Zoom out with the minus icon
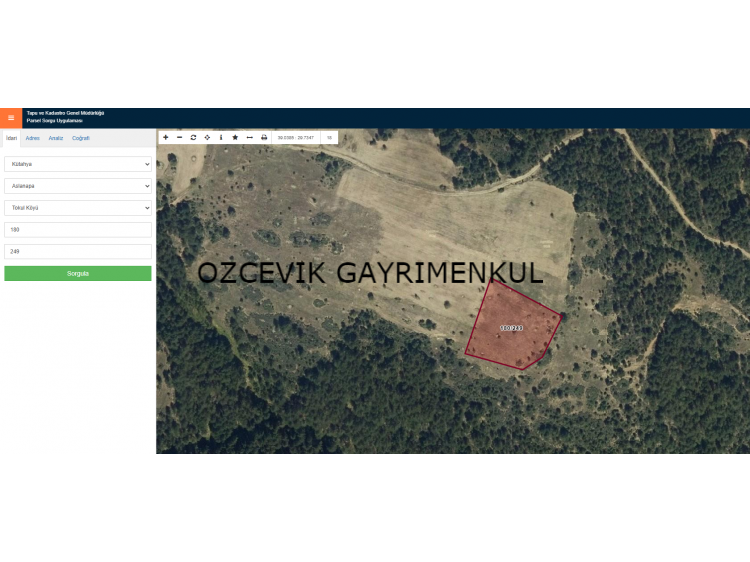Viewport: 750px width, 562px height. (x=179, y=137)
